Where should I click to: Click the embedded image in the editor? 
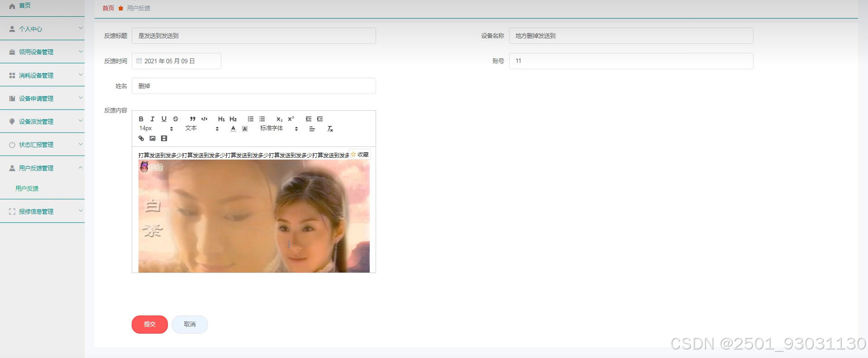[254, 216]
